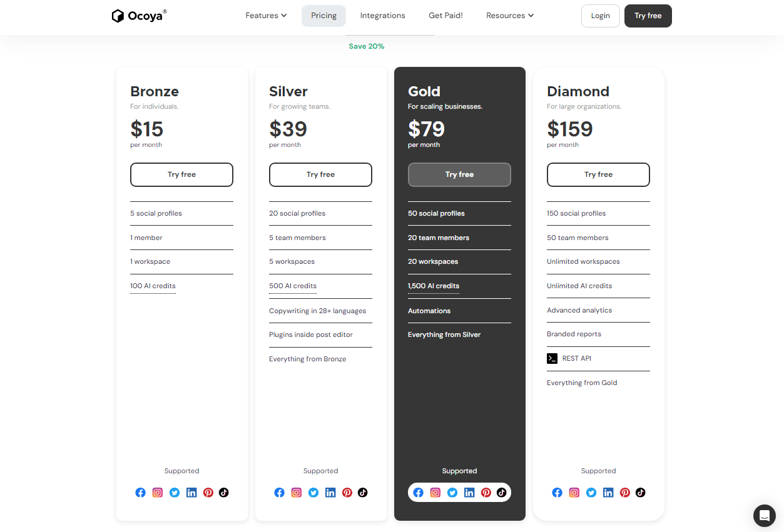Start Gold plan with Try free
784x532 pixels.
(459, 174)
